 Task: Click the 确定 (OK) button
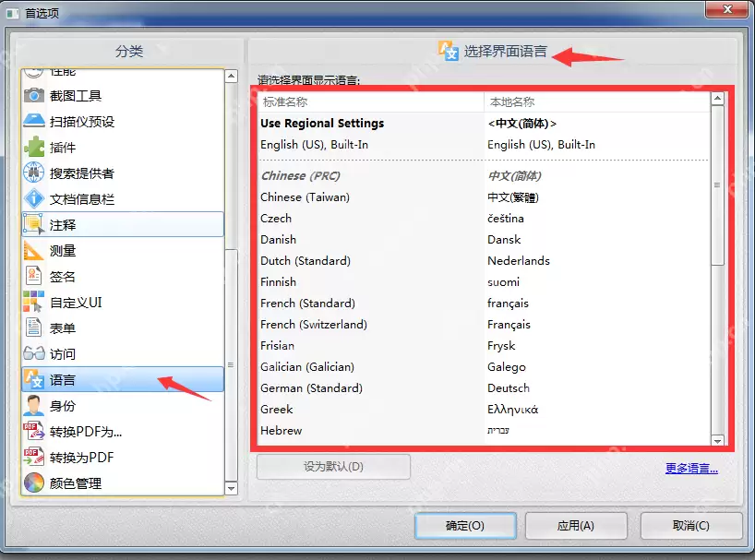464,525
